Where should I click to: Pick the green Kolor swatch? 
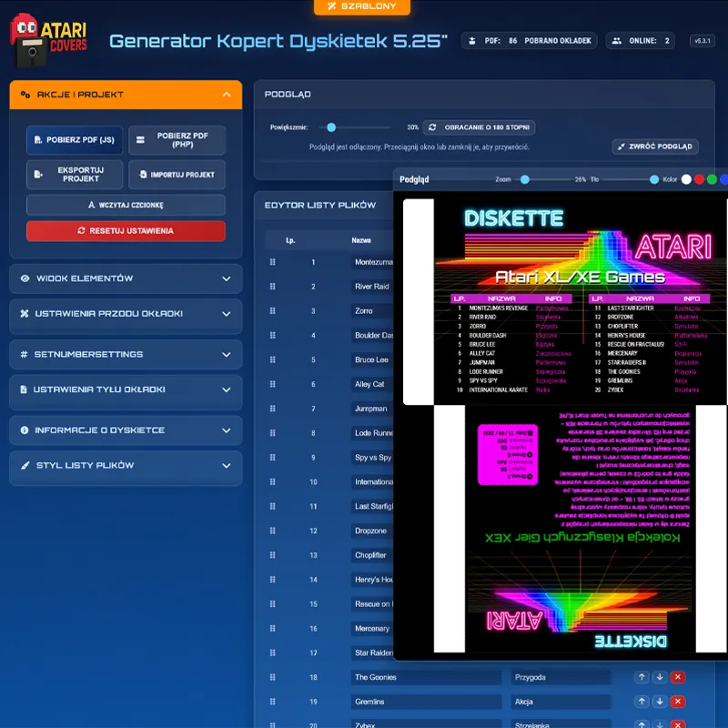(712, 179)
